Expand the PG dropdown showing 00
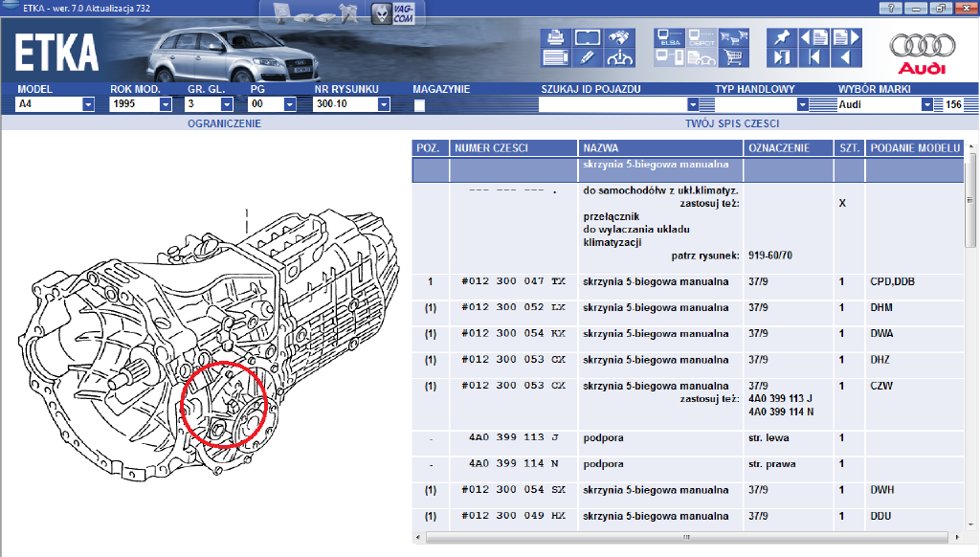Image resolution: width=980 pixels, height=557 pixels. (x=289, y=104)
